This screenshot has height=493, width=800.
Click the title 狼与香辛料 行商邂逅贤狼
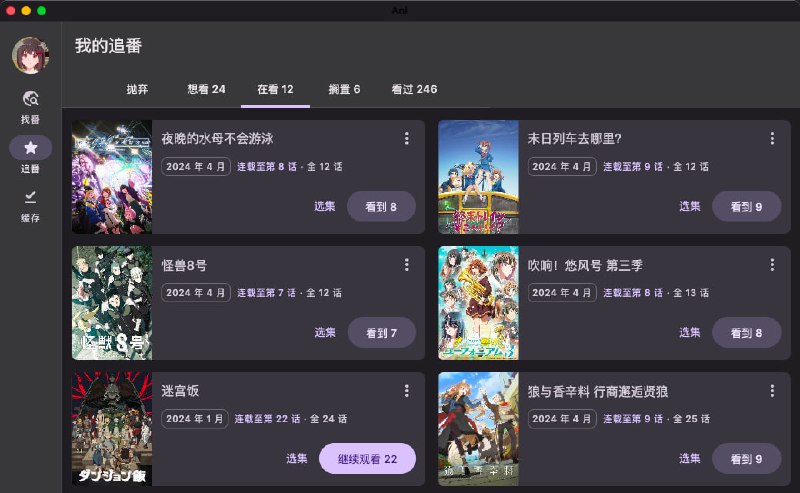point(598,391)
